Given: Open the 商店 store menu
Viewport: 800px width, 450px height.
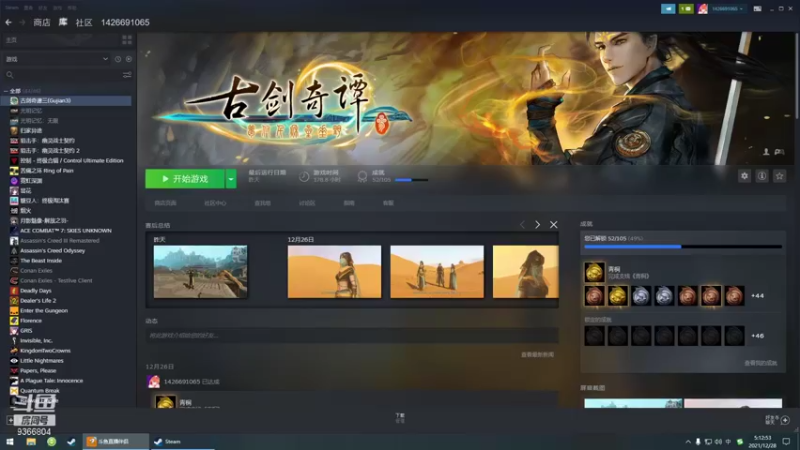Looking at the screenshot, I should coord(42,22).
